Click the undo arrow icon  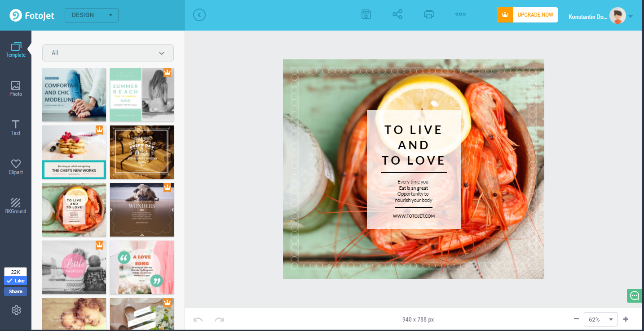coord(198,320)
